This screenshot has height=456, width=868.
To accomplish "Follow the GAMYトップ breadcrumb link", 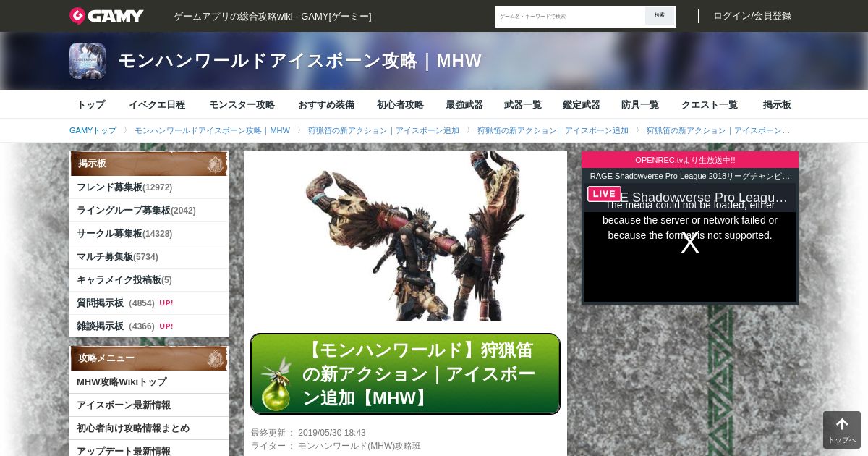I will [93, 131].
